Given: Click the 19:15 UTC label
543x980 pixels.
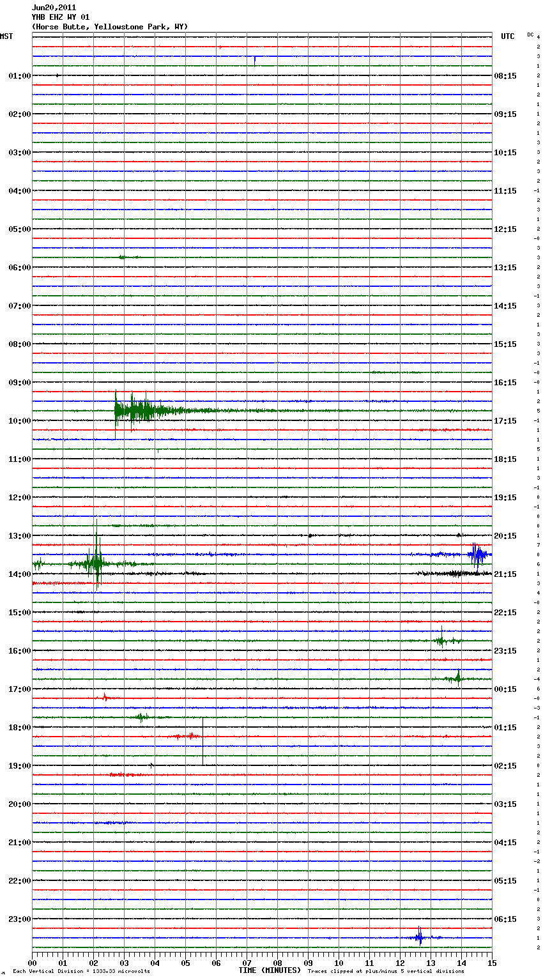Looking at the screenshot, I should tap(505, 498).
